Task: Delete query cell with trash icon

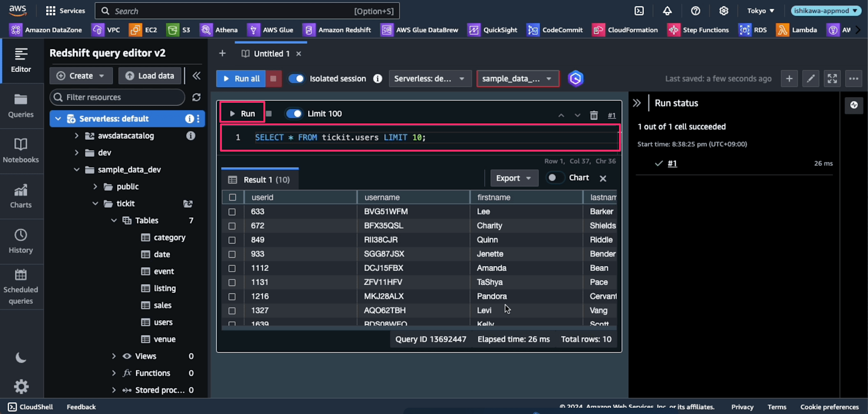Action: click(594, 115)
